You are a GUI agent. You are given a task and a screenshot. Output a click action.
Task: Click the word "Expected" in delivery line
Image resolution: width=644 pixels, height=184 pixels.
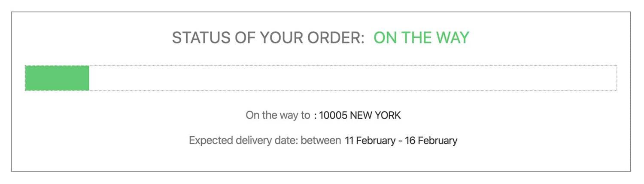pos(209,141)
